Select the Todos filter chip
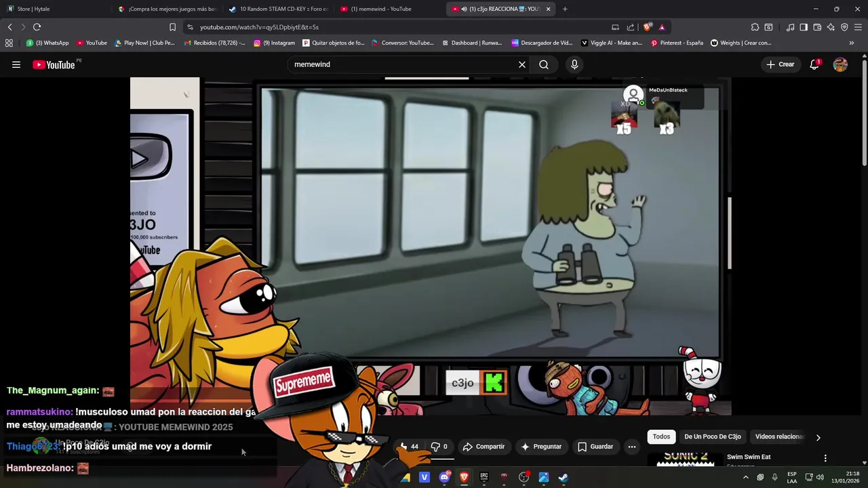Screen dimensions: 868x488 [661, 436]
